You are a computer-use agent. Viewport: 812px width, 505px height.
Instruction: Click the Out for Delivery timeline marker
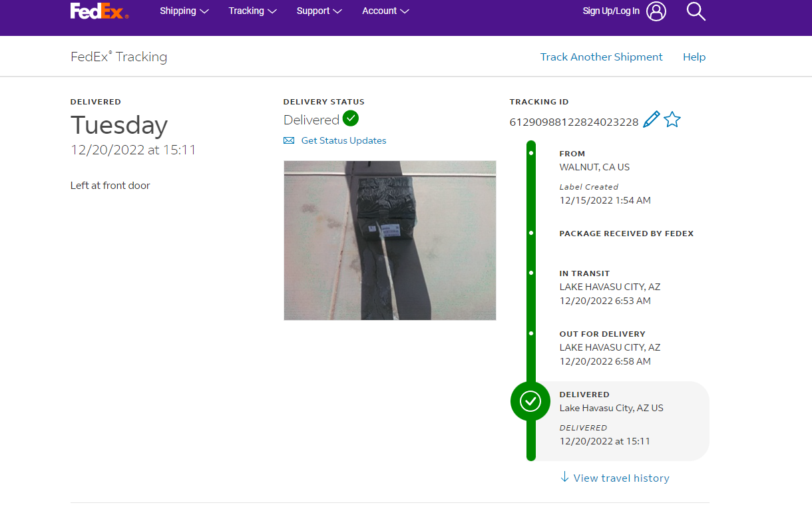click(x=531, y=333)
